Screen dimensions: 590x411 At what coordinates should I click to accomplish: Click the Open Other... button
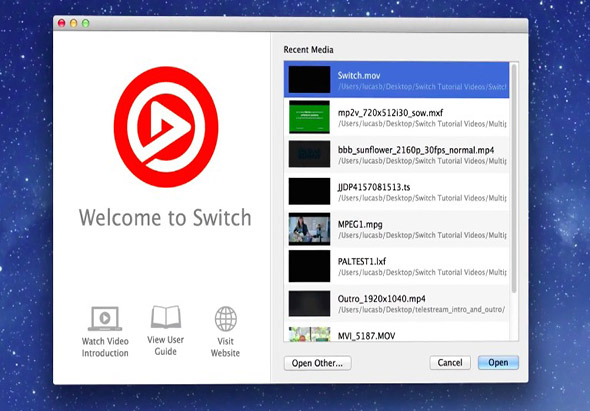[318, 363]
